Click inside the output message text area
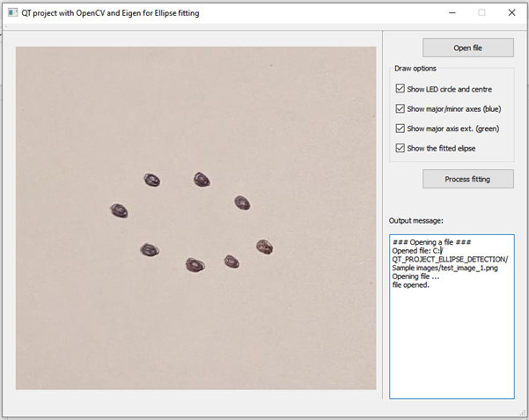This screenshot has width=529, height=420. [x=450, y=325]
